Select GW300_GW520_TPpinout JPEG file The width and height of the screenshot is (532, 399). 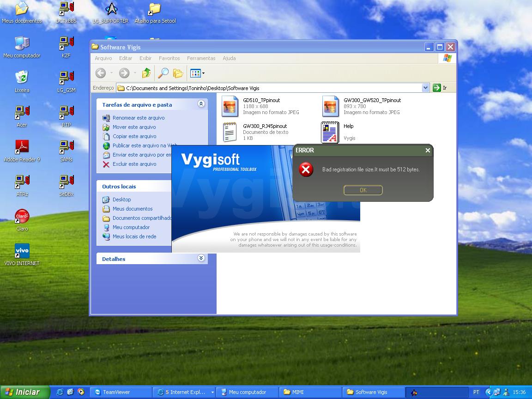point(362,106)
